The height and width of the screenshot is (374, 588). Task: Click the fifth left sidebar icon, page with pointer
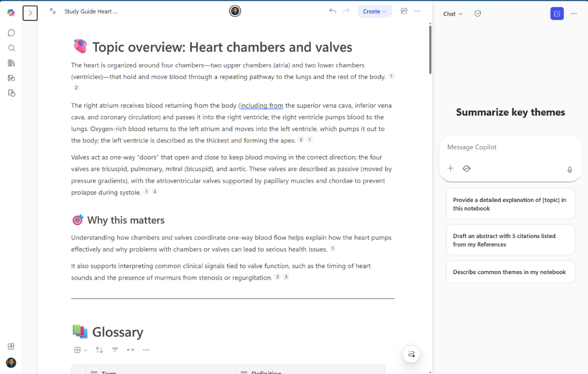pyautogui.click(x=11, y=93)
